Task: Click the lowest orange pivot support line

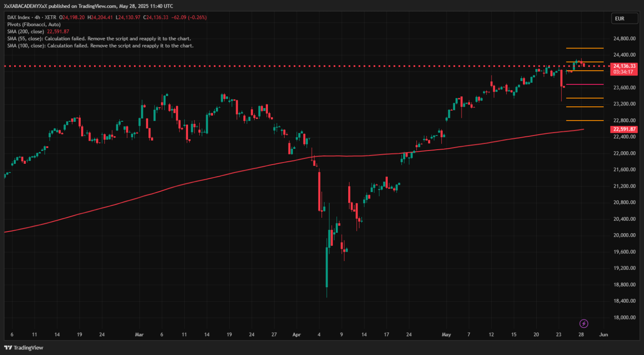Action: tap(585, 120)
